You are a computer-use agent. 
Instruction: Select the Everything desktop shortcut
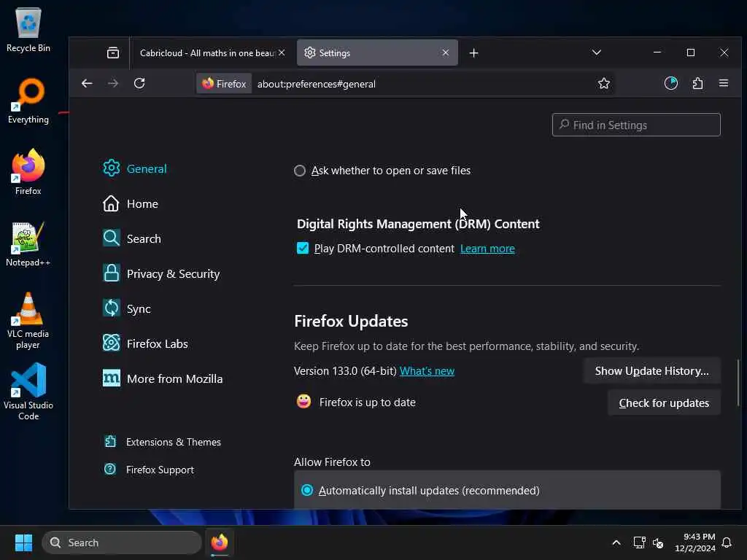coord(28,101)
